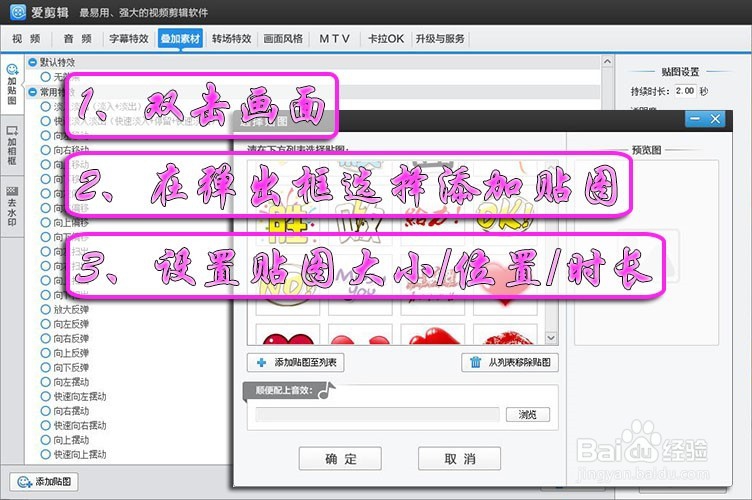Image resolution: width=752 pixels, height=500 pixels.
Task: Click the trash can icon in dialog
Action: tap(475, 362)
